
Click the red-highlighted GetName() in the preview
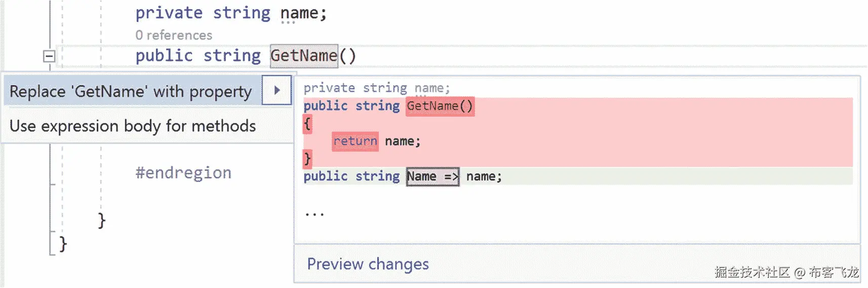[x=440, y=106]
